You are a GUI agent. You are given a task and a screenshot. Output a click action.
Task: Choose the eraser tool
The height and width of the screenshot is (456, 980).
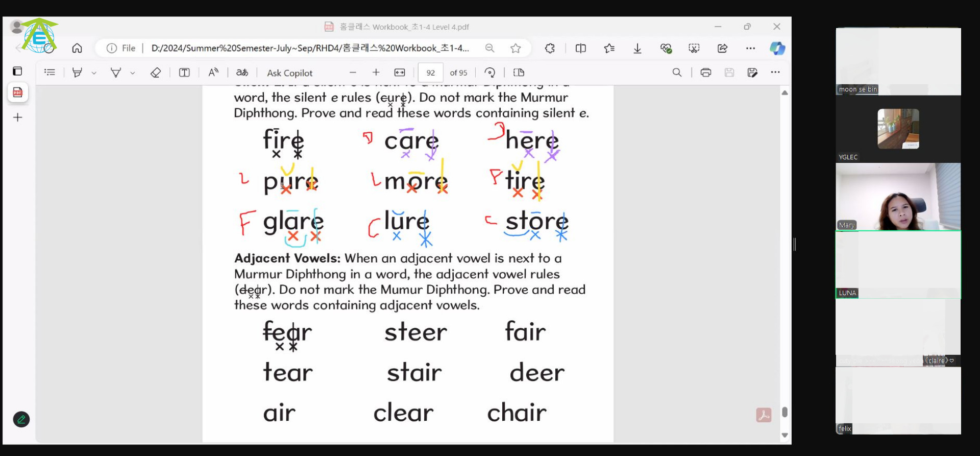[156, 73]
